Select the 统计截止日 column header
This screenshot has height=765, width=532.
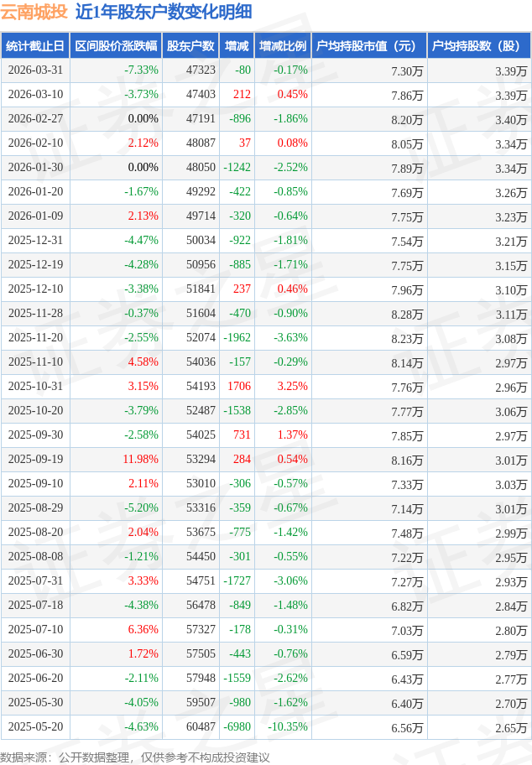(35, 46)
